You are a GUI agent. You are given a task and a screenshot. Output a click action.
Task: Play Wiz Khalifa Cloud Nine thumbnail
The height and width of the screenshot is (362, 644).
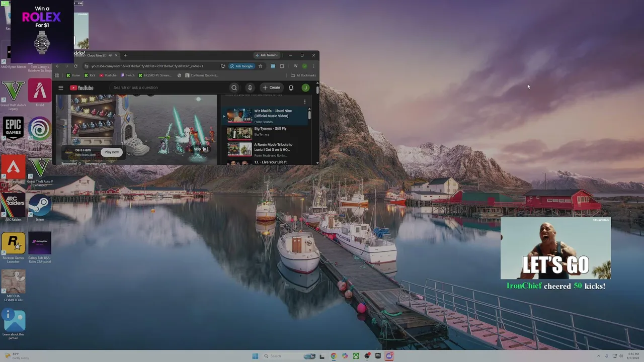[x=239, y=116]
